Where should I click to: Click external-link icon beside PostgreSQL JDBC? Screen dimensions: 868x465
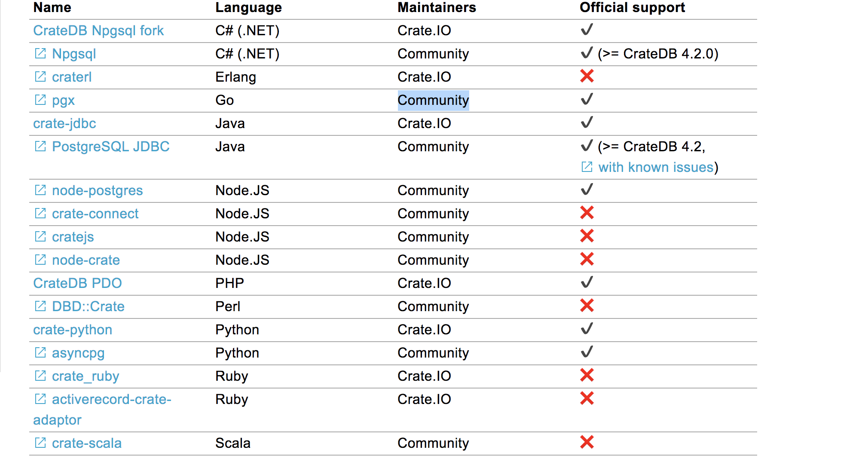[40, 146]
